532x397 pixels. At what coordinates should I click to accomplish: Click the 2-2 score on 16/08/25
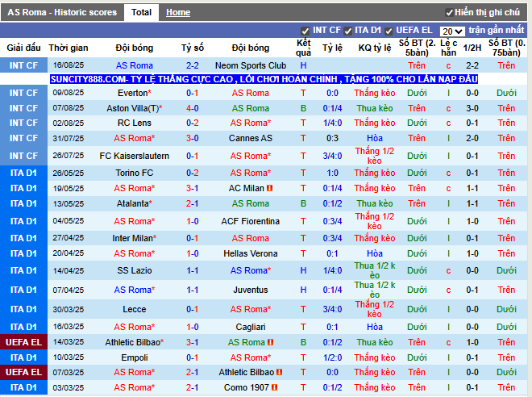[193, 65]
